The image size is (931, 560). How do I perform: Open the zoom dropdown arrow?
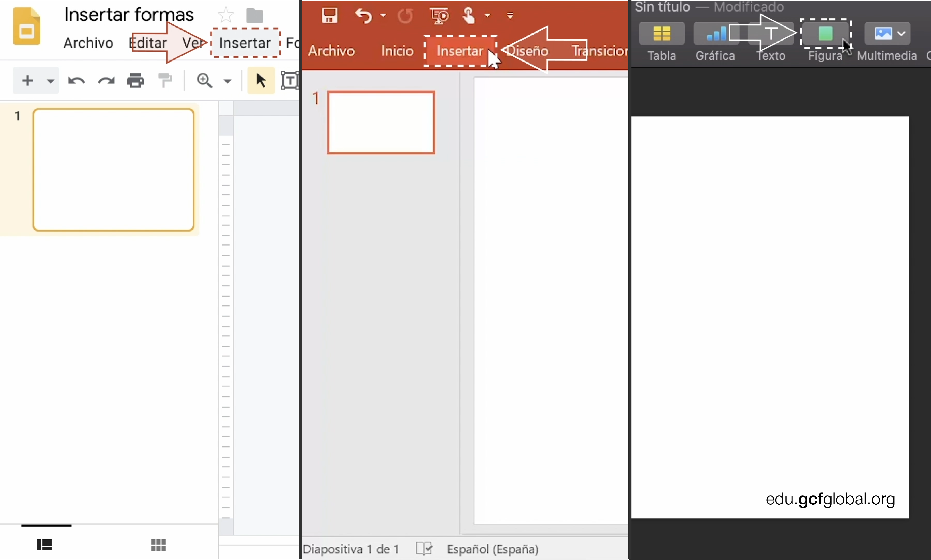click(227, 81)
